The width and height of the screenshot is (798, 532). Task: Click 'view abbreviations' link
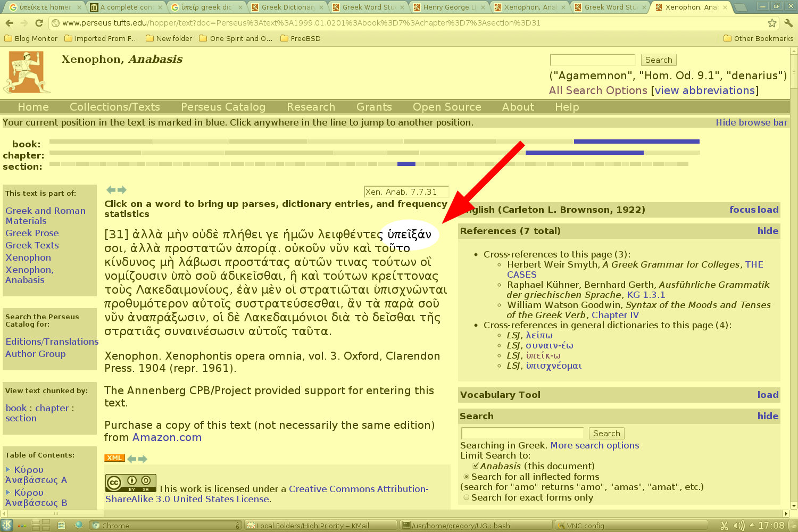click(705, 90)
